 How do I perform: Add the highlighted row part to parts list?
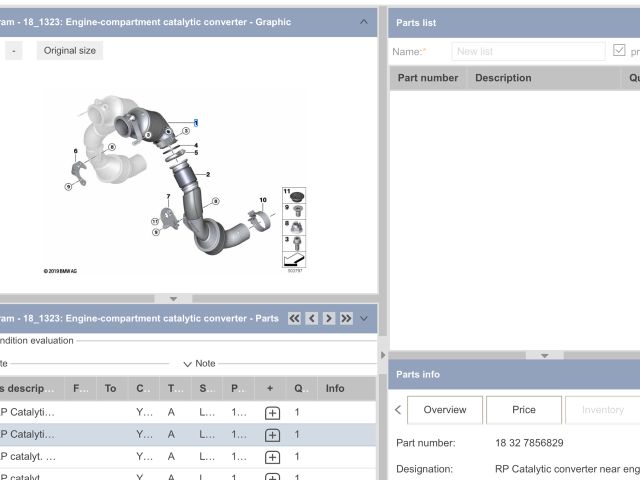[271, 435]
